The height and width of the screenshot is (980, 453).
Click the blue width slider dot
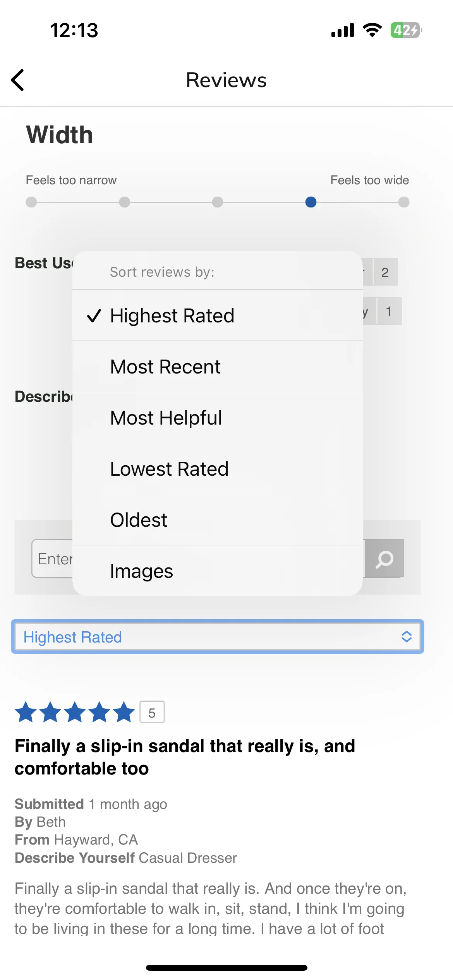click(x=311, y=202)
